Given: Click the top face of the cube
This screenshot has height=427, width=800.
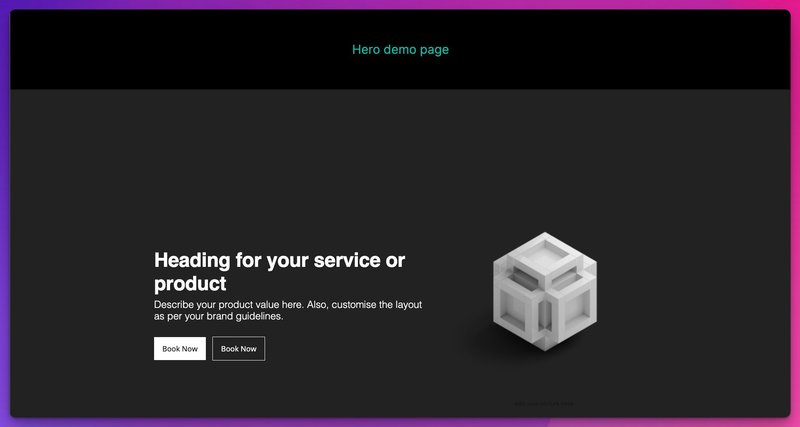Looking at the screenshot, I should [546, 256].
